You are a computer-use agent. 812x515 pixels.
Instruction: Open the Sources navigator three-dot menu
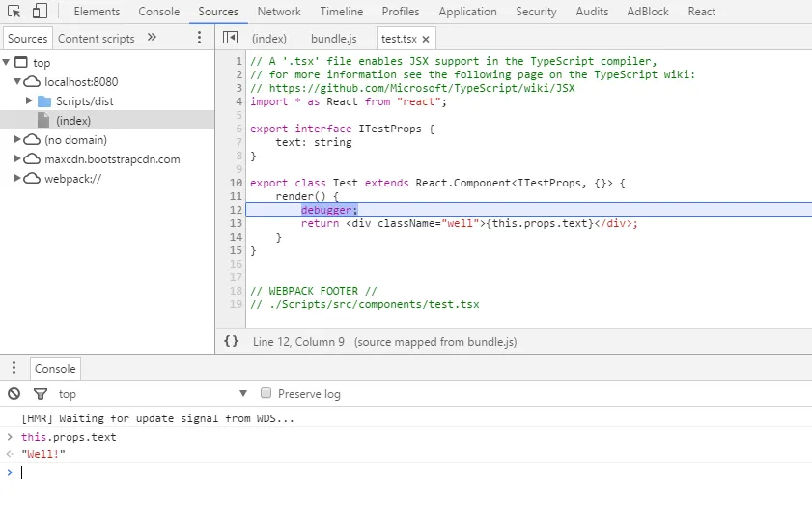199,38
